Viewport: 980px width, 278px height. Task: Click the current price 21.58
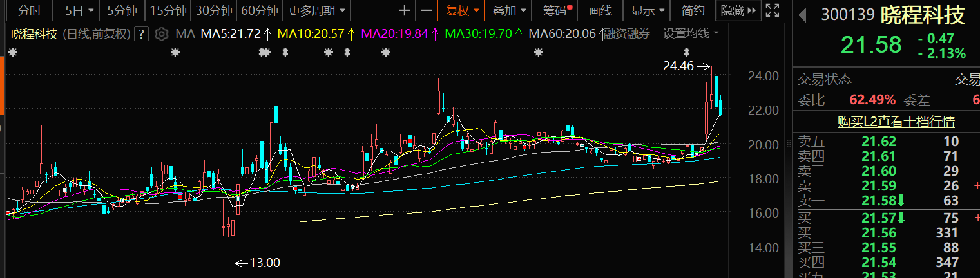click(870, 45)
